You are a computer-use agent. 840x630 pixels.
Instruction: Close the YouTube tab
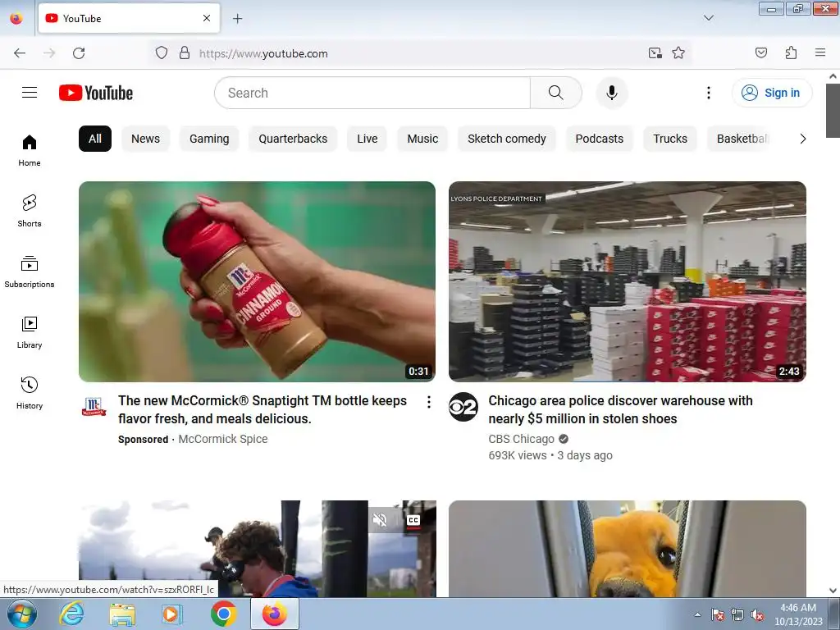click(x=207, y=18)
